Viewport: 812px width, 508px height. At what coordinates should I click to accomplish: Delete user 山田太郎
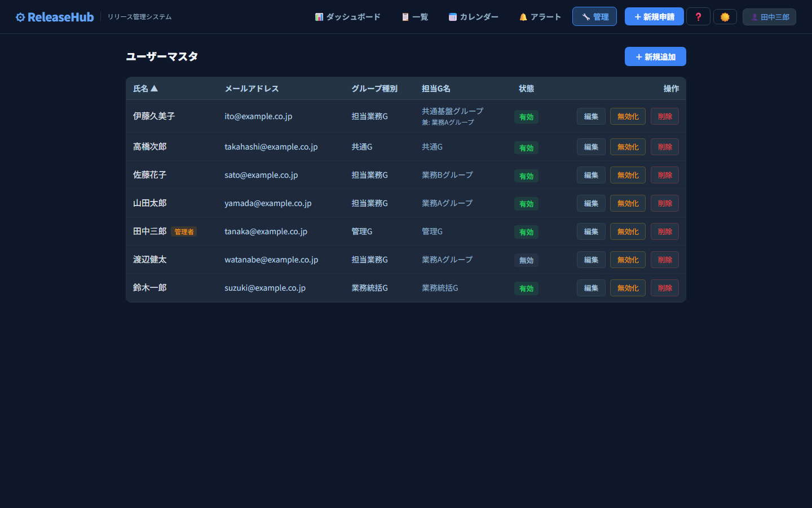pyautogui.click(x=665, y=203)
